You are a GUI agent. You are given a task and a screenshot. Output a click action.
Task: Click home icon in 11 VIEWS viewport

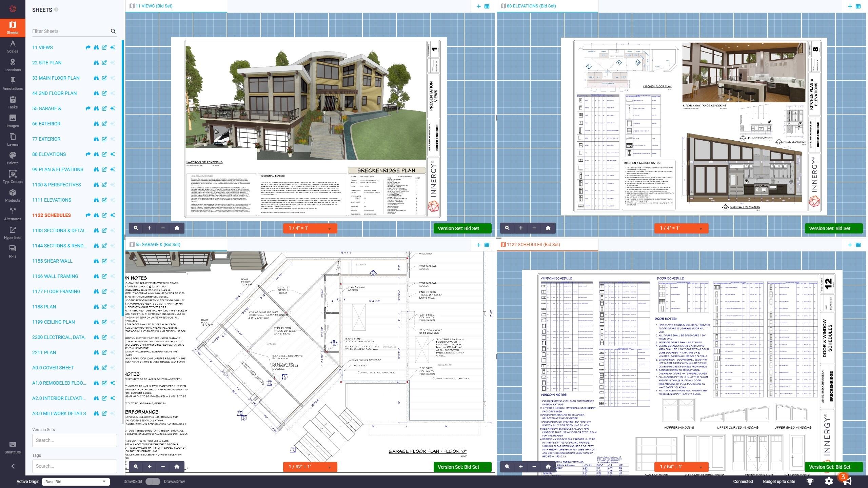pos(177,228)
